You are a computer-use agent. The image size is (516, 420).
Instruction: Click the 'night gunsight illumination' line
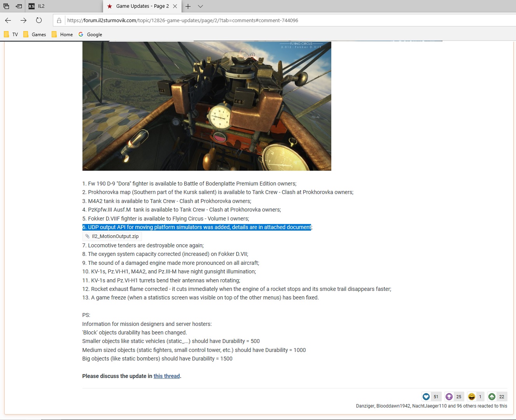coord(169,271)
